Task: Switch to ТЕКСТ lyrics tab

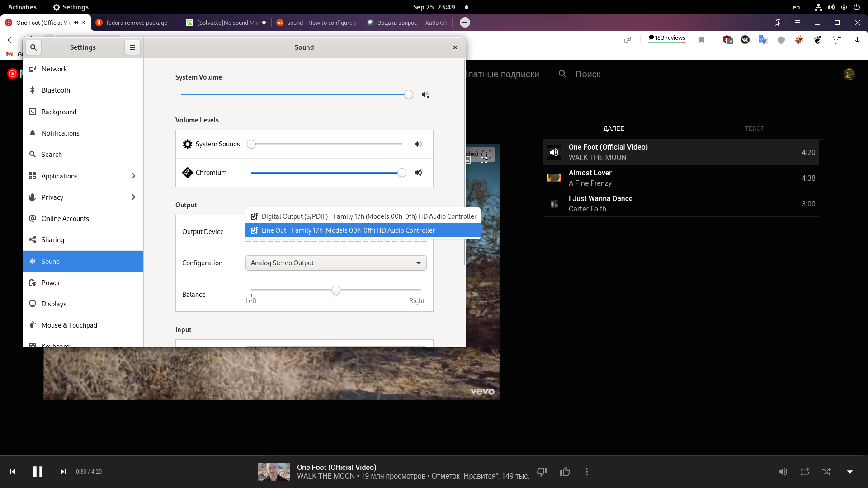Action: [755, 129]
